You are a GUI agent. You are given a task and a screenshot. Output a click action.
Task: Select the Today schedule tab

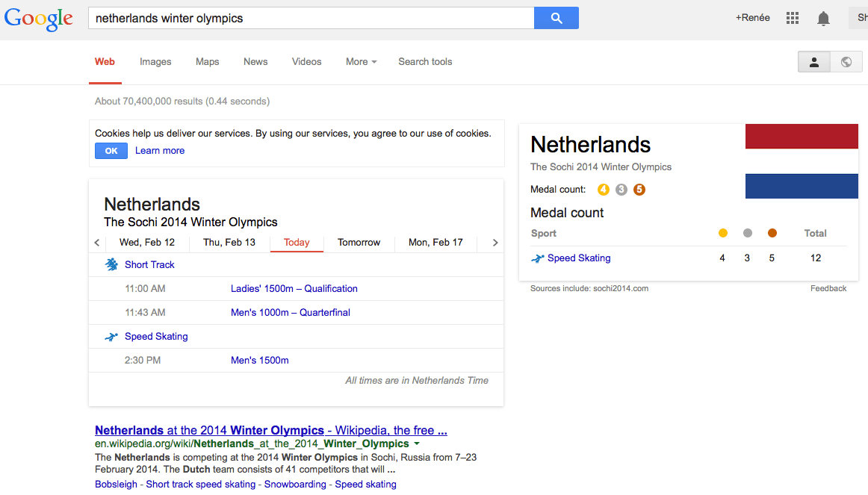click(297, 242)
